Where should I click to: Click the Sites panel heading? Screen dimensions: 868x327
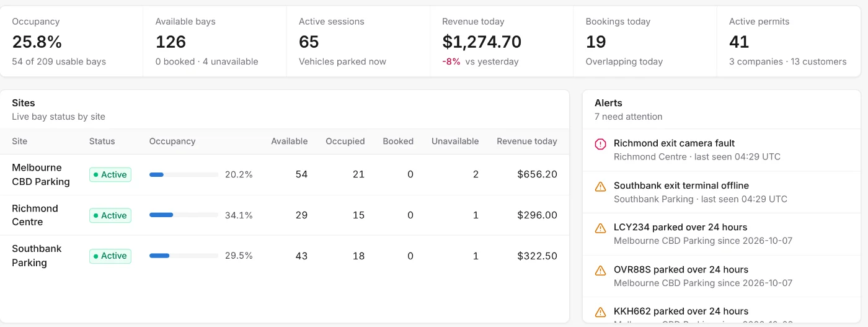tap(24, 103)
